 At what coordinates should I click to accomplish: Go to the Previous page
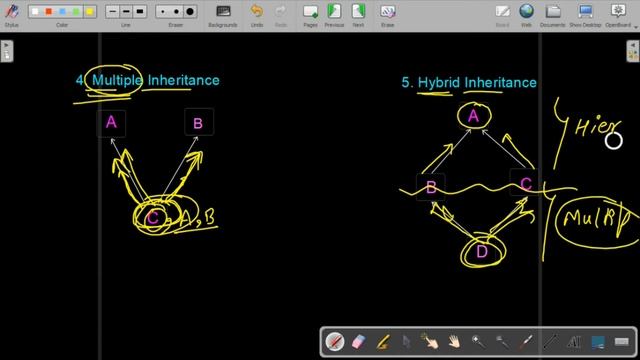334,15
